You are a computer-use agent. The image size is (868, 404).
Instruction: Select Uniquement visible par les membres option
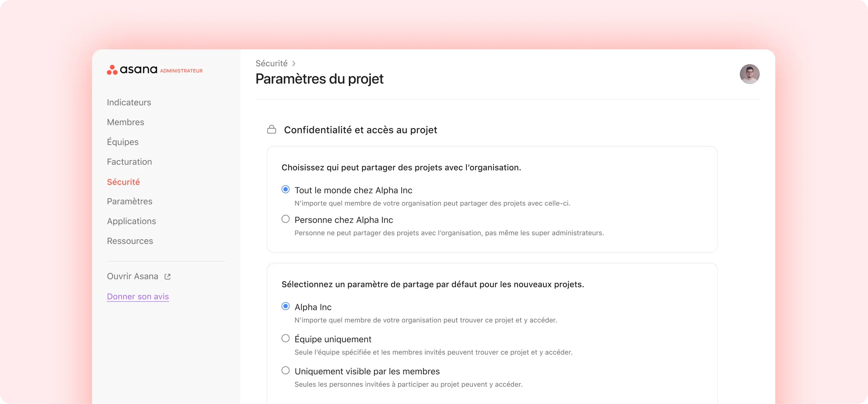click(x=286, y=370)
